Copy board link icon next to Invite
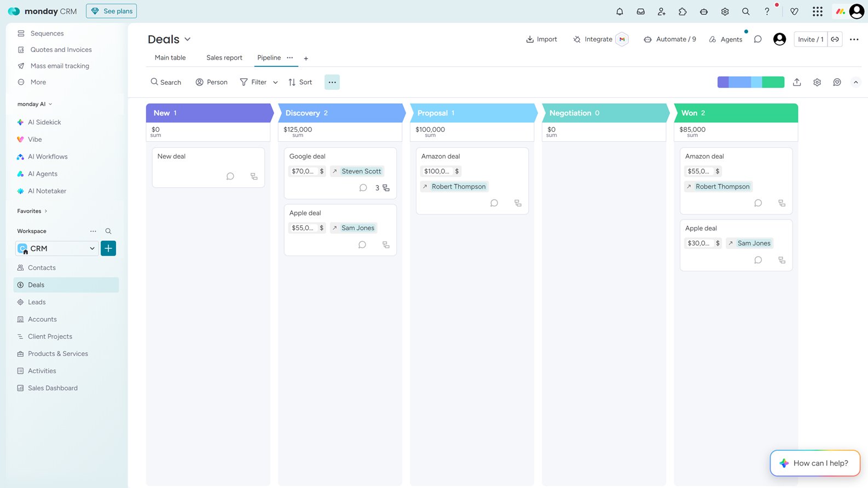The height and width of the screenshot is (488, 868). tap(835, 39)
